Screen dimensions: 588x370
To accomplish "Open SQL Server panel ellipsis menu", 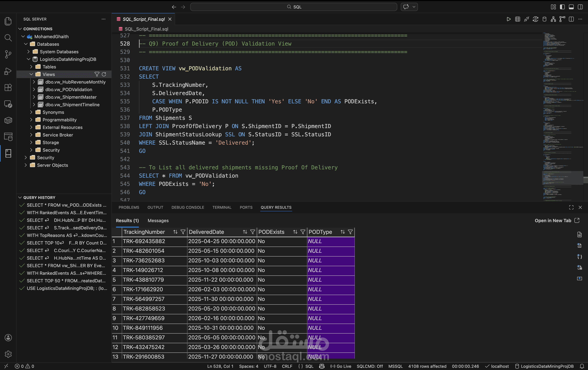I will pos(104,19).
